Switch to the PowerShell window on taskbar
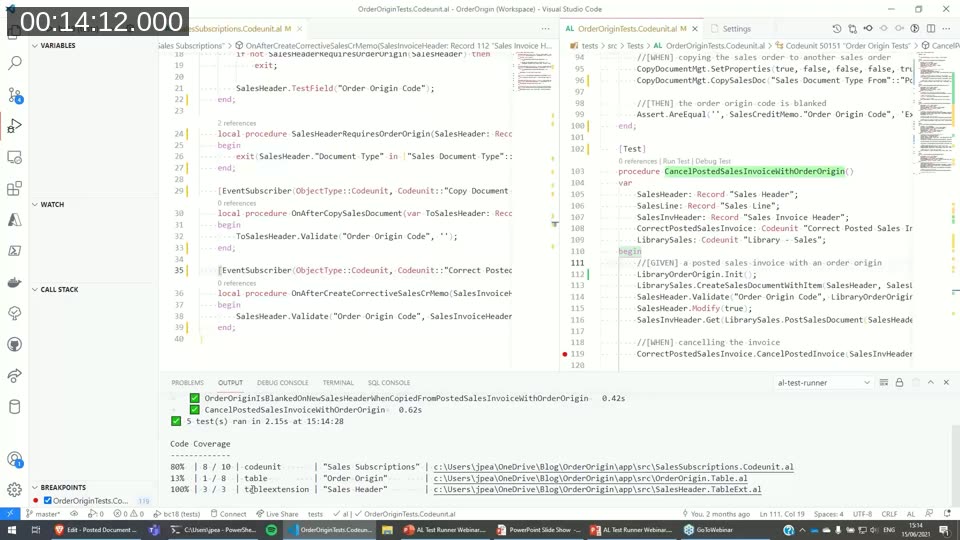This screenshot has width=960, height=540. click(x=212, y=530)
